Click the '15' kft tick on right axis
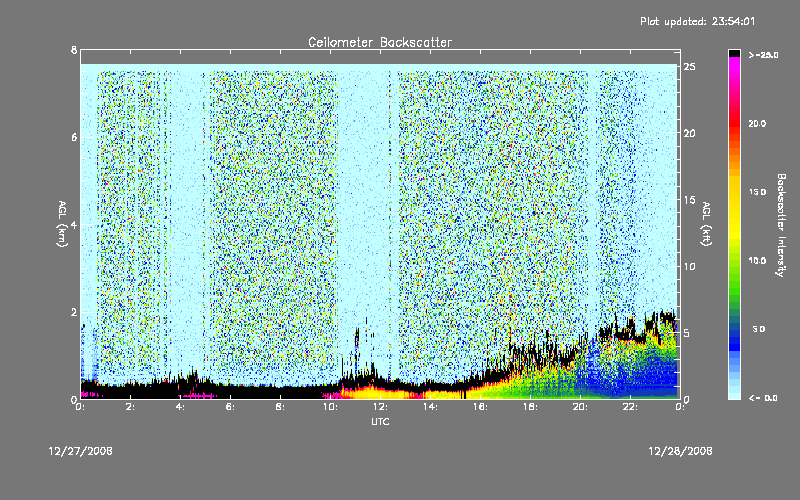The width and height of the screenshot is (800, 500). [x=690, y=200]
